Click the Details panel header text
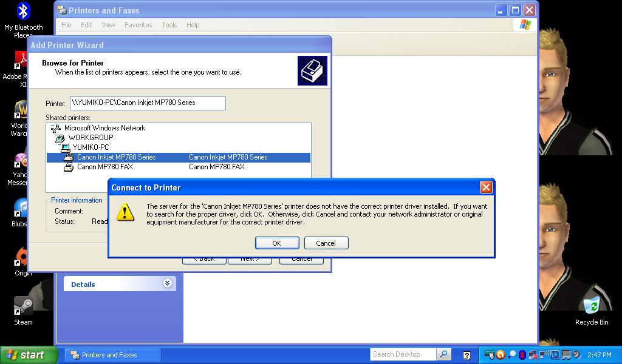Viewport: 622px width, 364px height. pos(83,285)
